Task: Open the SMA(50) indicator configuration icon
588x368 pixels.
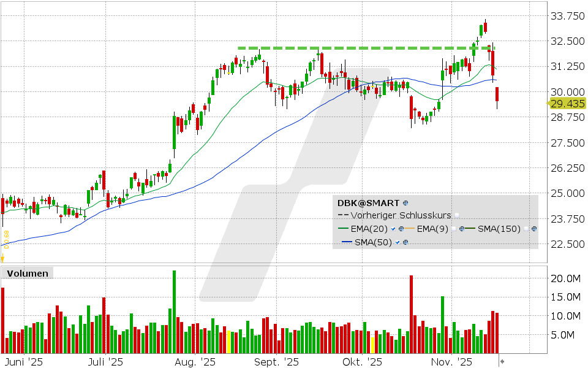Action: (x=406, y=242)
